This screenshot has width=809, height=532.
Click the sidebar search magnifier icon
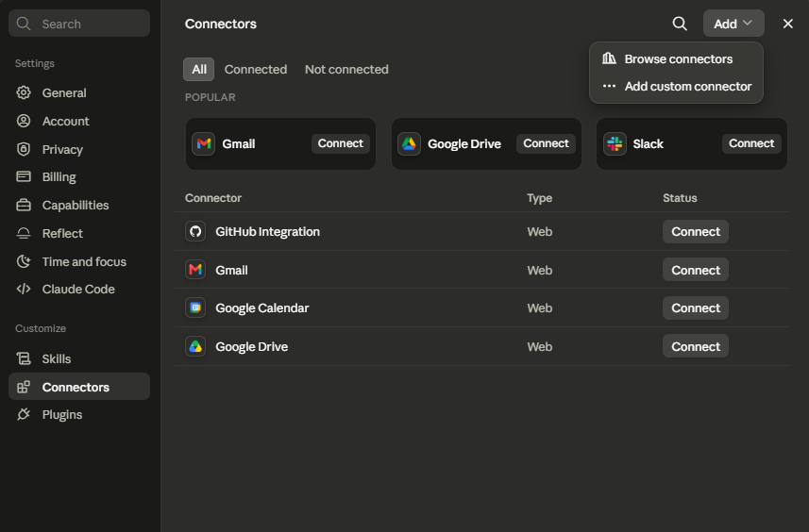click(x=24, y=24)
